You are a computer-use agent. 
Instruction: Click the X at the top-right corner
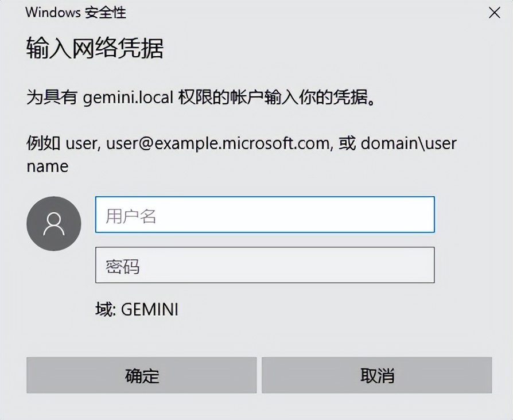pos(493,12)
